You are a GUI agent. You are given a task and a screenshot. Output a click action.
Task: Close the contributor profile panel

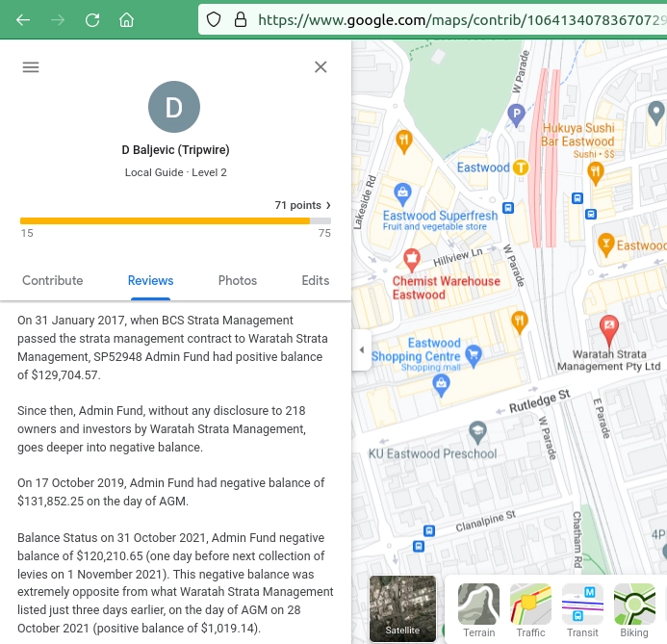321,66
